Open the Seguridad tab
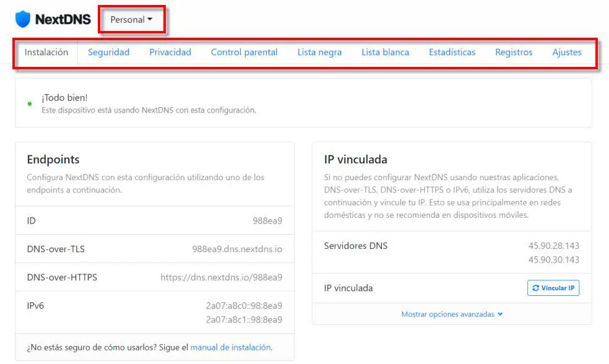 click(x=108, y=52)
